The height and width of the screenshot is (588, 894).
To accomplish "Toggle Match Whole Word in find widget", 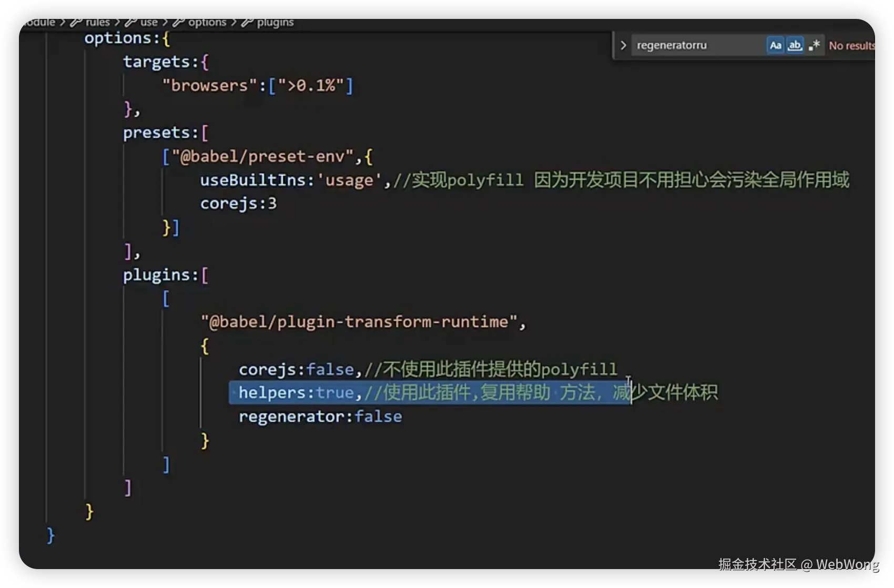I will tap(795, 45).
